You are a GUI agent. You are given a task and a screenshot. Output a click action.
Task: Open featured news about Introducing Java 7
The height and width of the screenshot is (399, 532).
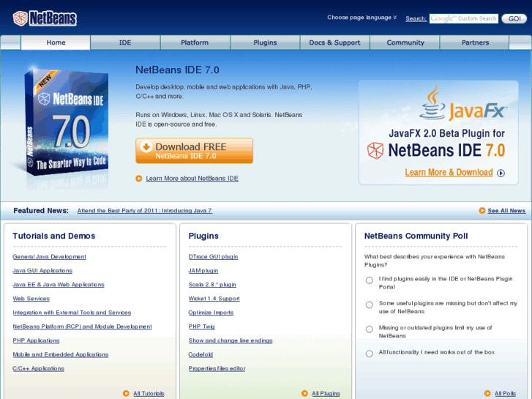click(145, 211)
